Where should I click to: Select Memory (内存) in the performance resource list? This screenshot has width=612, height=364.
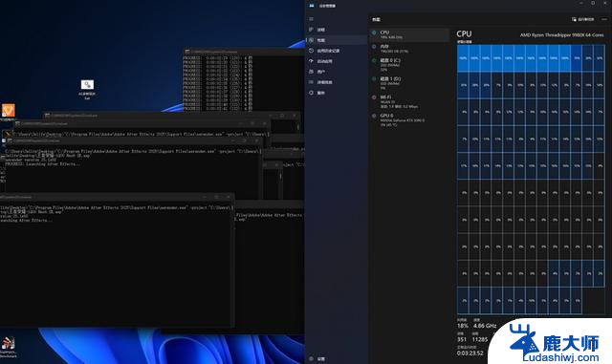point(409,49)
